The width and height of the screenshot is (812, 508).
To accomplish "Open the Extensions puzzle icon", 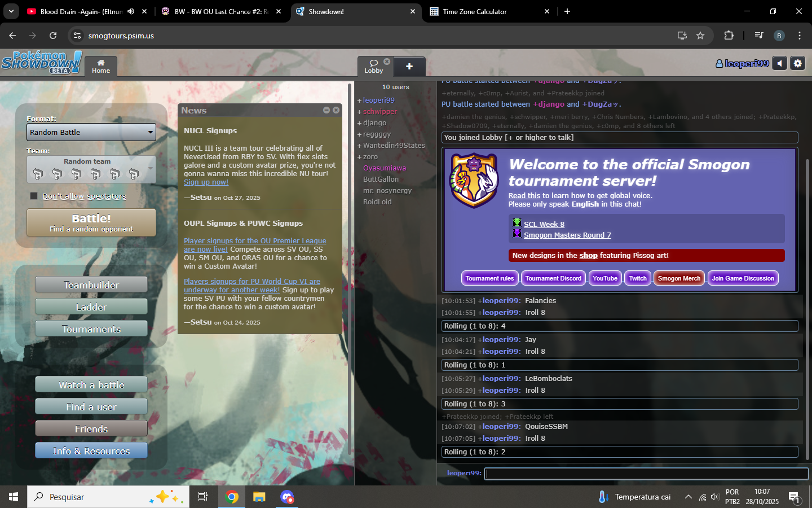I will pyautogui.click(x=729, y=36).
